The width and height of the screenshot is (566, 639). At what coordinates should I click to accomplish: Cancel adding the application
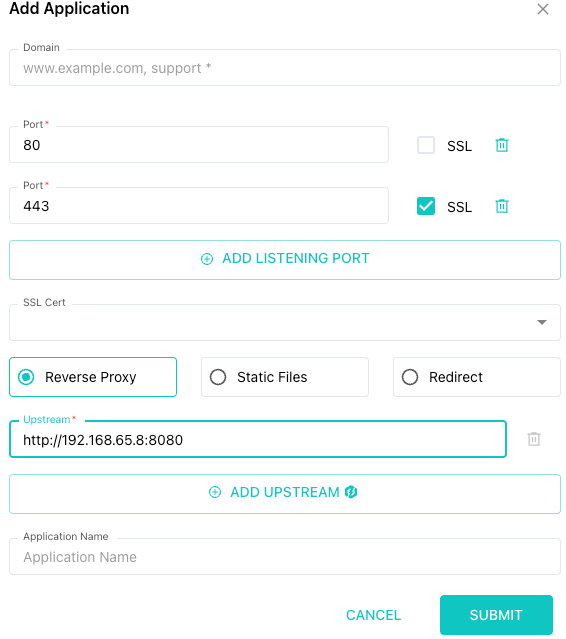click(373, 615)
